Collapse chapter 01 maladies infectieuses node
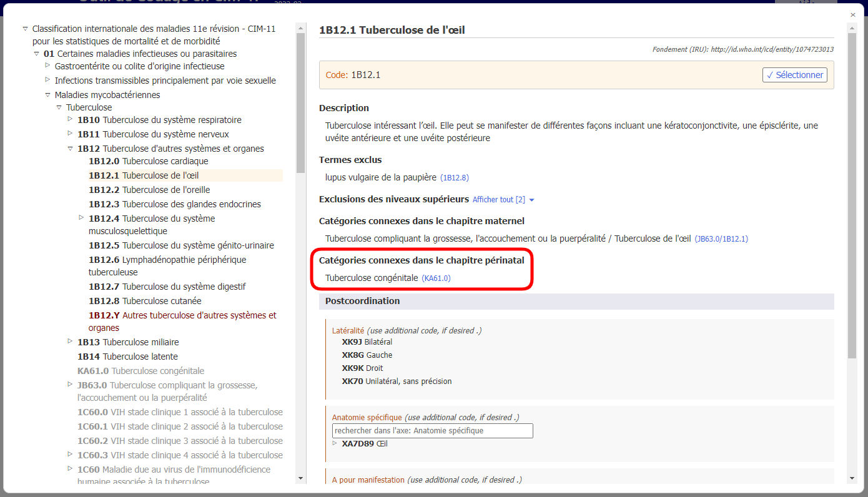This screenshot has width=868, height=497. click(x=36, y=54)
